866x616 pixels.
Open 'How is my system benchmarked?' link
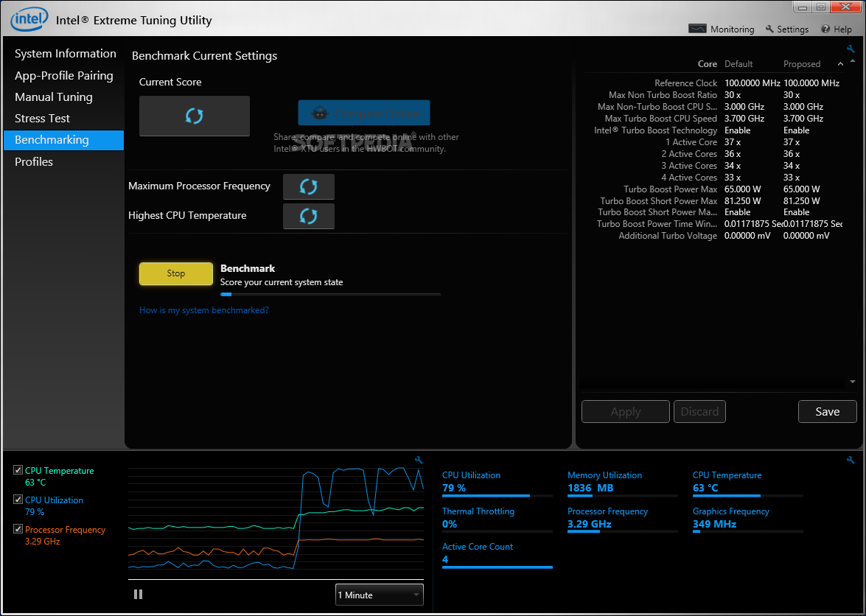(204, 310)
